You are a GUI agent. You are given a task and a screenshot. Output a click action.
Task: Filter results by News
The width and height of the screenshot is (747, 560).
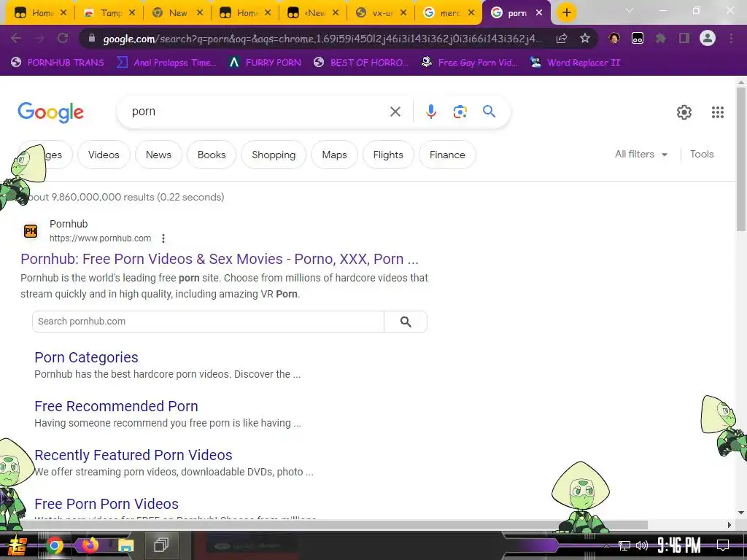(x=158, y=155)
